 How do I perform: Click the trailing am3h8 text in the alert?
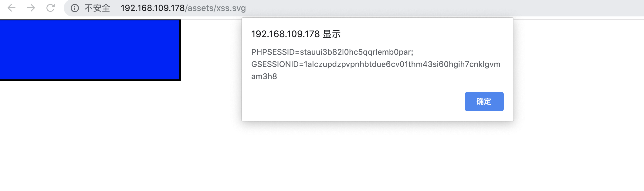click(x=264, y=76)
